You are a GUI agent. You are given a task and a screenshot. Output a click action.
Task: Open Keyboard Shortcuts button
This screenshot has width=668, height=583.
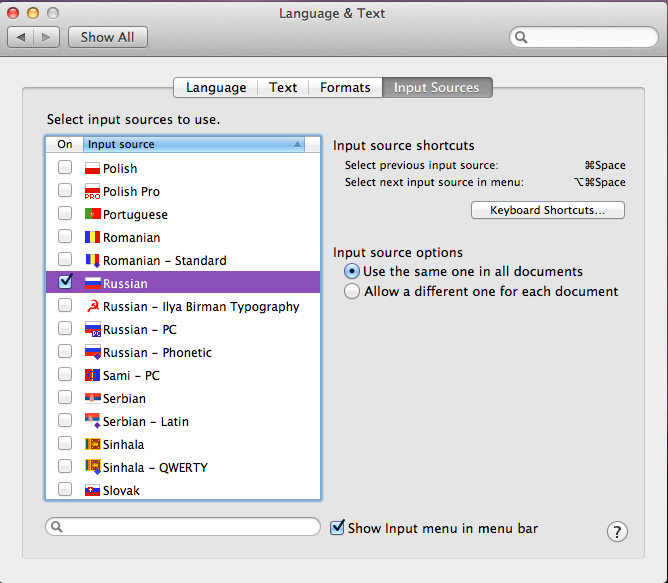547,211
